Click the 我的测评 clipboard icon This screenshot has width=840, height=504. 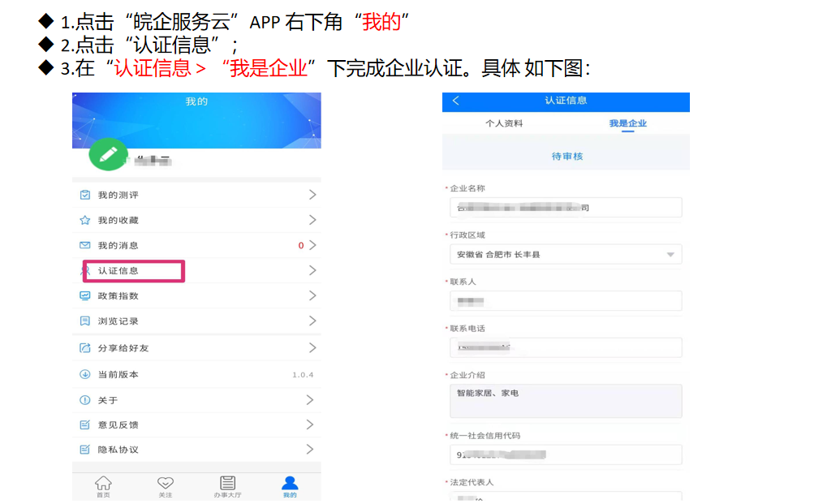[85, 195]
